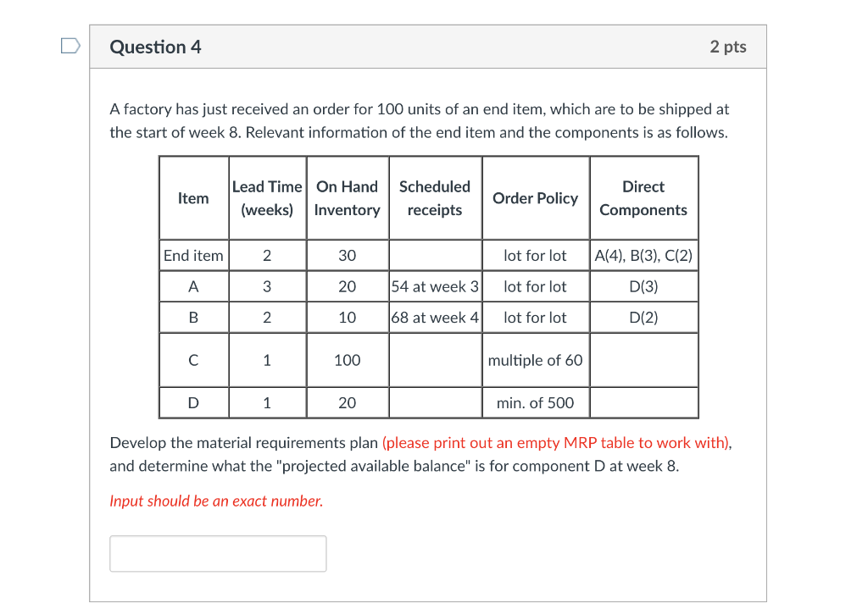Select the Direct Components column header

click(x=643, y=198)
